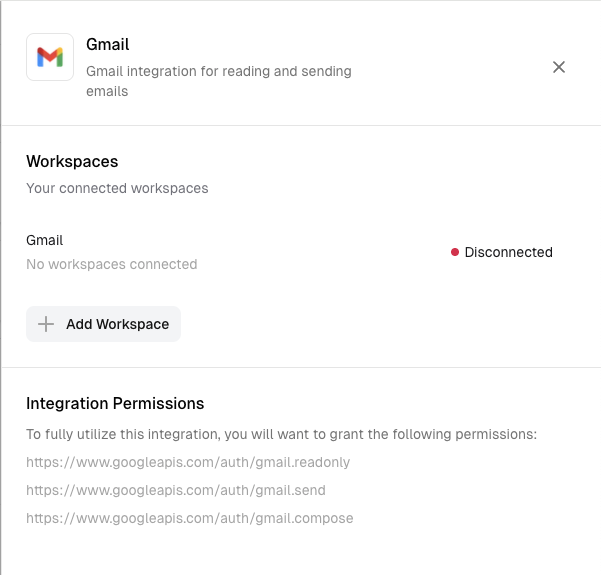Open the gmail.compose permission URL
This screenshot has height=575, width=601.
click(190, 518)
